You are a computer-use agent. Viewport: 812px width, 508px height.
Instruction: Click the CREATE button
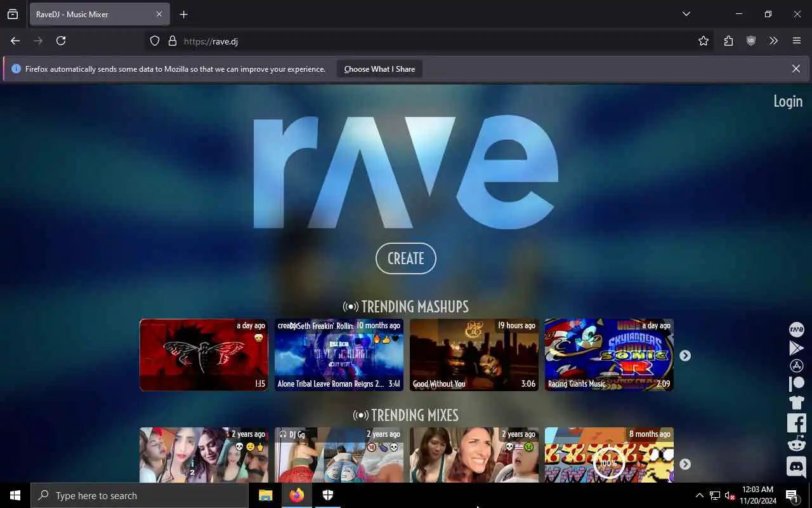[406, 258]
